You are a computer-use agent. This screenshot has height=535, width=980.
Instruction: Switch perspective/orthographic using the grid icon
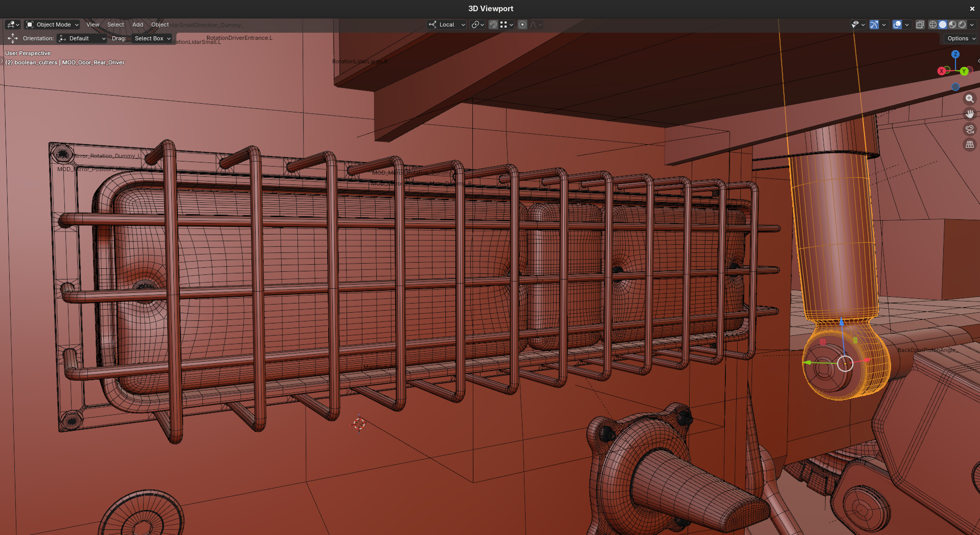pos(969,145)
